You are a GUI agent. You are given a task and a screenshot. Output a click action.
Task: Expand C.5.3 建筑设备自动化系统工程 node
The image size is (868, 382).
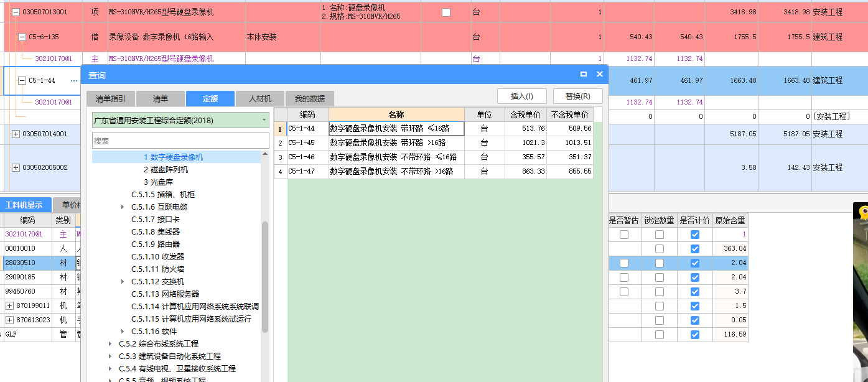pos(111,356)
